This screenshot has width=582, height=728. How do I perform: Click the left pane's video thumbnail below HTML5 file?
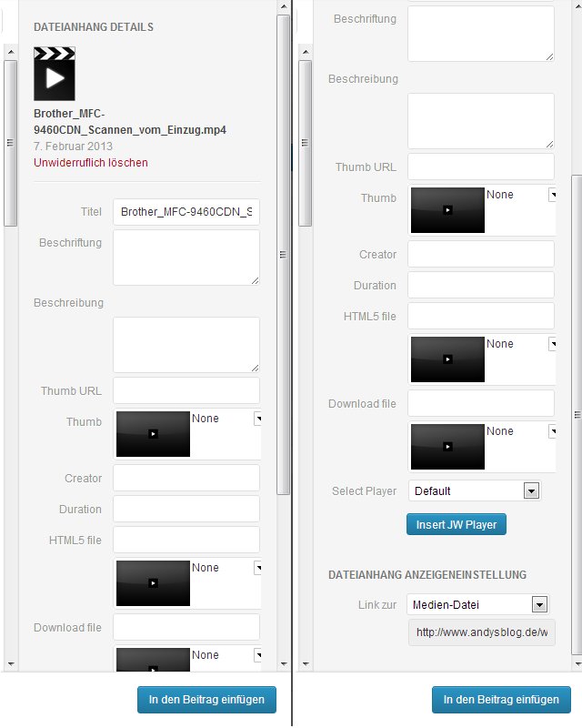point(153,583)
